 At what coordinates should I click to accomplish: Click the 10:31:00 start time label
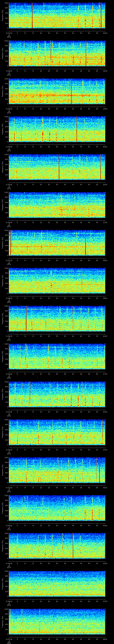pyautogui.click(x=9, y=33)
